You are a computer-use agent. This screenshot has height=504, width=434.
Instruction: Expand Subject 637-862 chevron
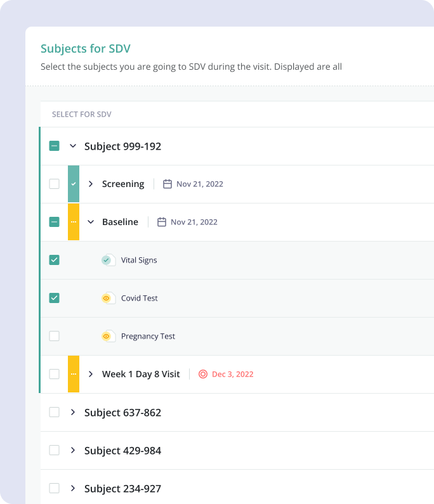73,412
